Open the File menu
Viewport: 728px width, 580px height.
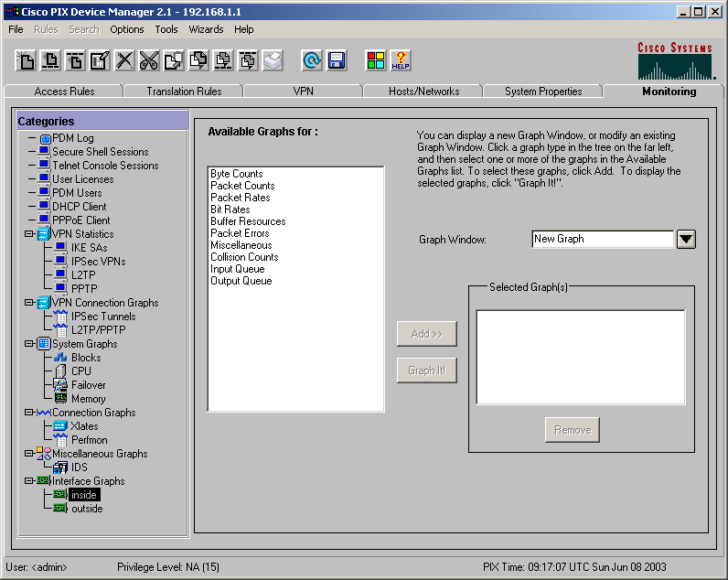pyautogui.click(x=16, y=29)
